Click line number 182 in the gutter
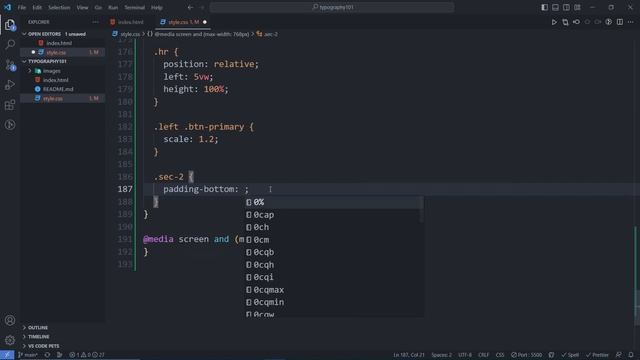 coord(125,127)
